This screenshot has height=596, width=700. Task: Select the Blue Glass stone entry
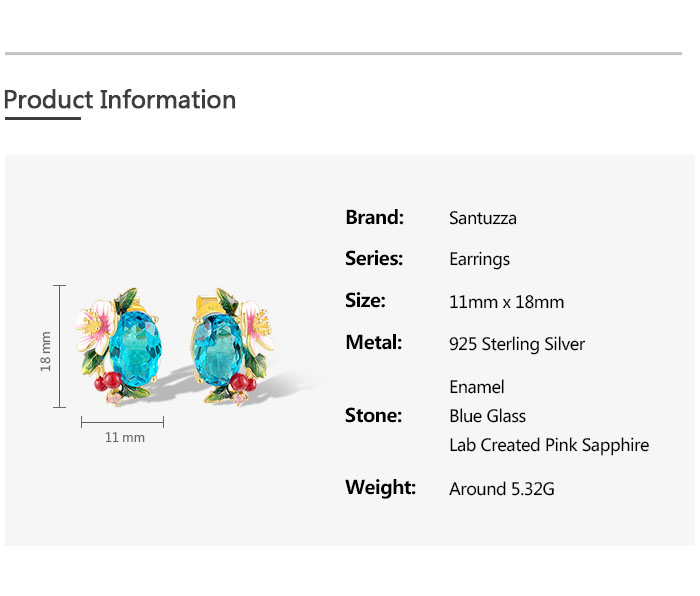coord(488,416)
